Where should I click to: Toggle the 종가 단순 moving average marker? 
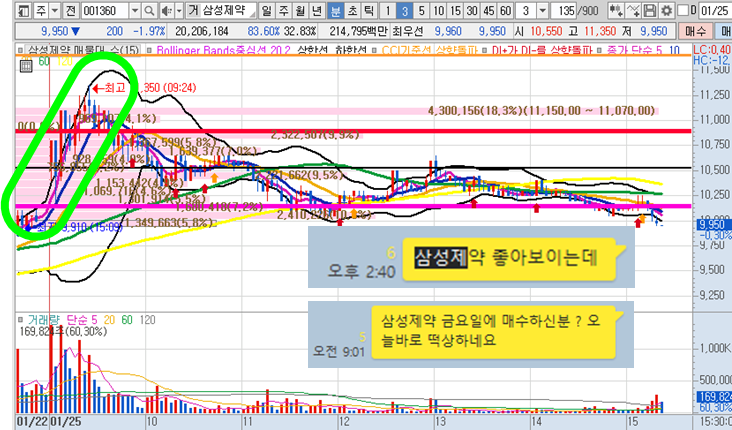[599, 49]
